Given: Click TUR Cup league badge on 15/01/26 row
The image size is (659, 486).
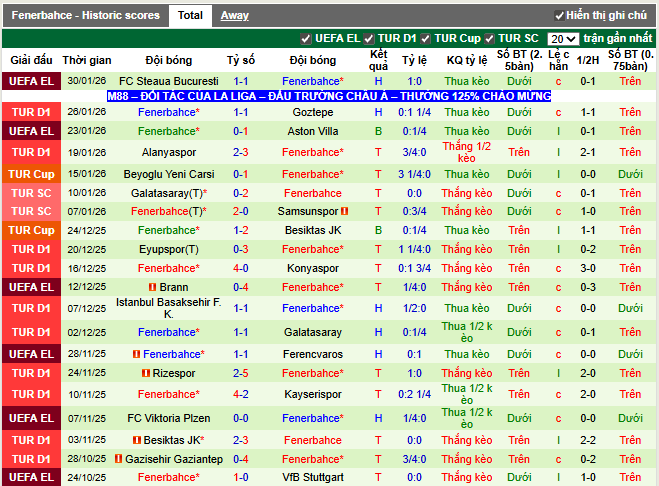Looking at the screenshot, I should click(31, 174).
